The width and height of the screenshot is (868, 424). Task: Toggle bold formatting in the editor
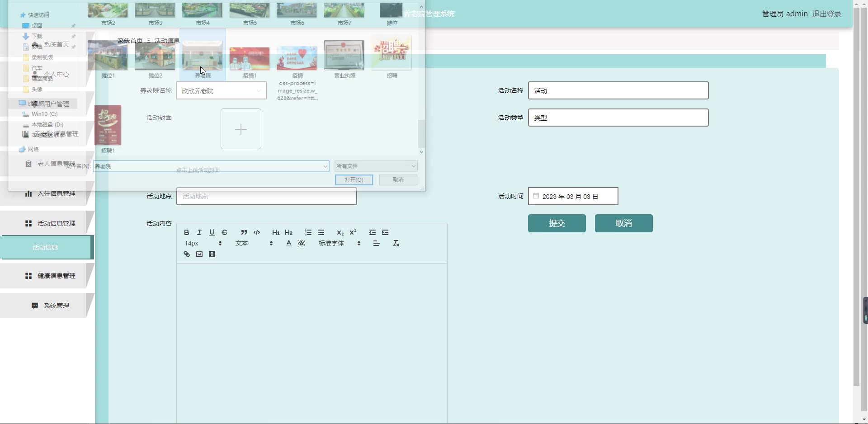[186, 232]
